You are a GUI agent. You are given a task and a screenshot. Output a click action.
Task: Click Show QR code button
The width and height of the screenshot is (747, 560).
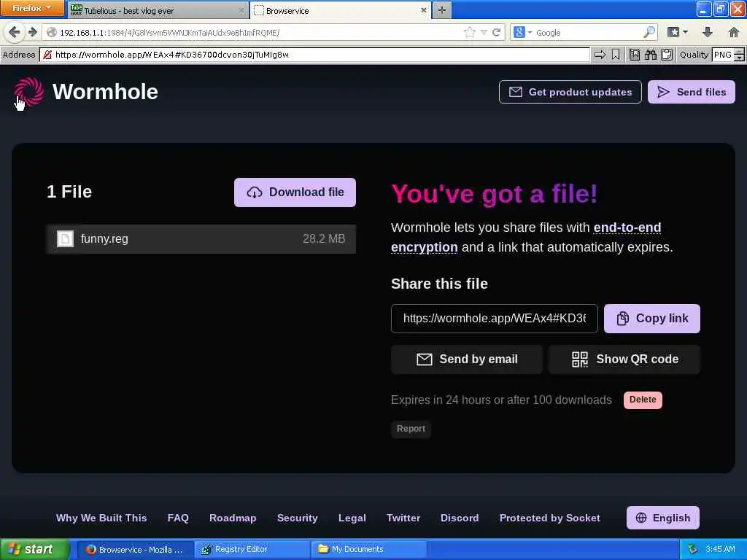[624, 359]
